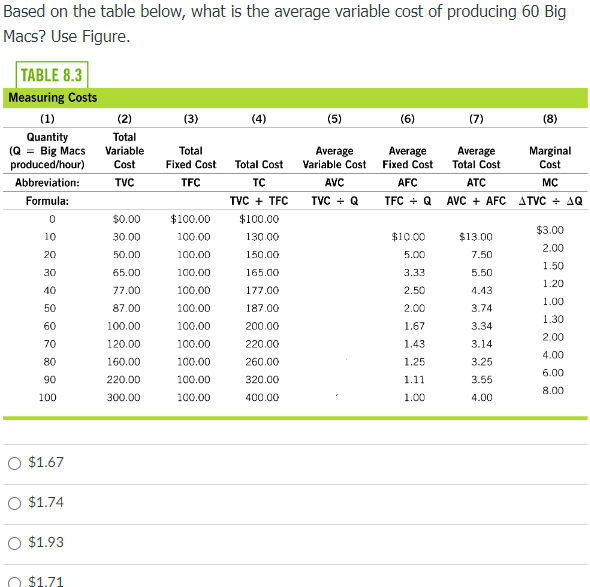Click average fixed cost value 1.67
The image size is (590, 587).
[414, 326]
